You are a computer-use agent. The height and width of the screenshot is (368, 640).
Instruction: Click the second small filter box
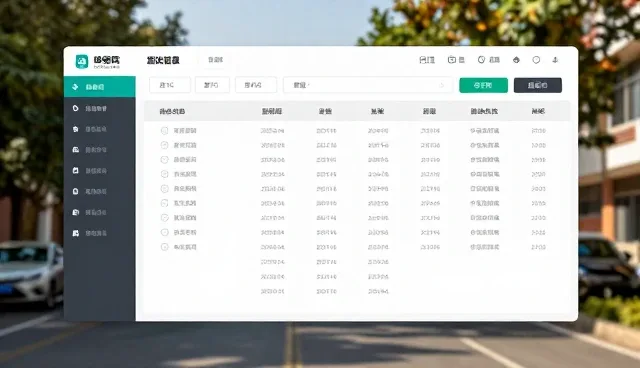pos(212,85)
